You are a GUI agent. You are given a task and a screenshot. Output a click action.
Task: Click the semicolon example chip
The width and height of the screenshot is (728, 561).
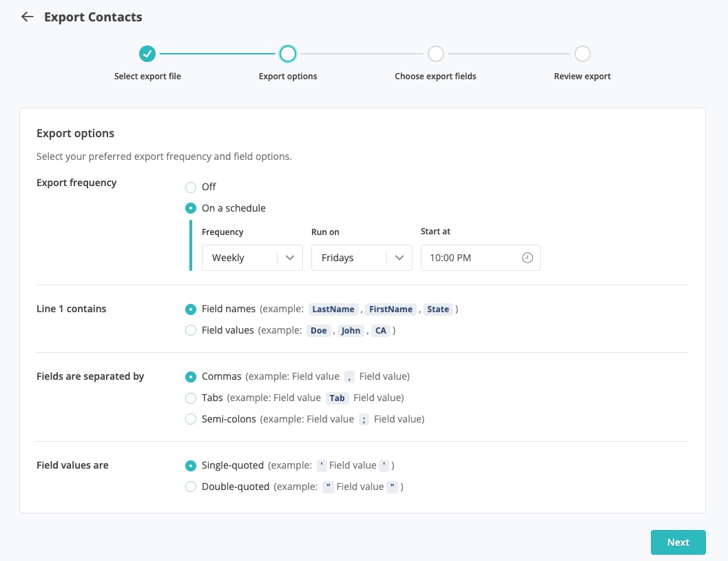pos(364,419)
